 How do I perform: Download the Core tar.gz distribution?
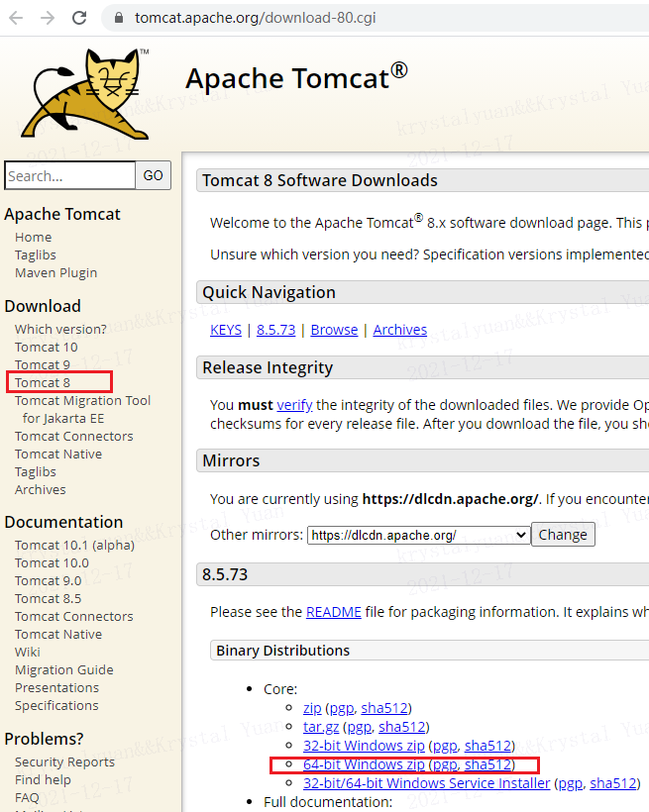[321, 727]
